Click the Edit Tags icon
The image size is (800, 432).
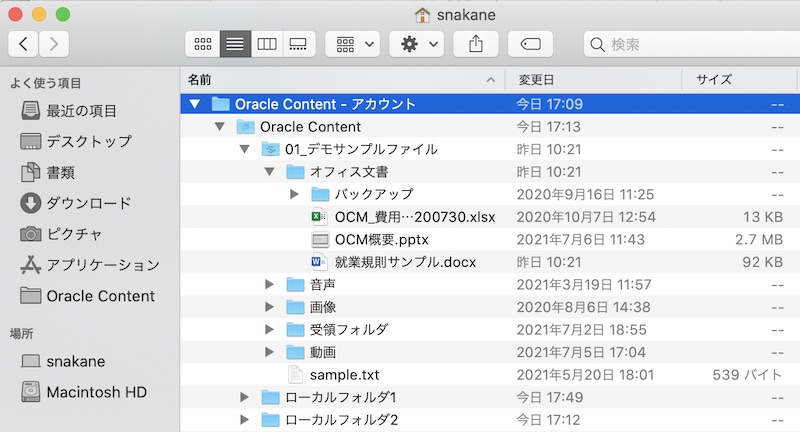[530, 44]
